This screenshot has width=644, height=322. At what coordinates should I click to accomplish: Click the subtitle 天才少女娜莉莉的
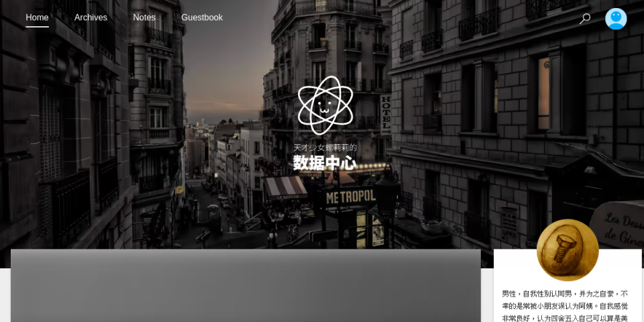[325, 148]
